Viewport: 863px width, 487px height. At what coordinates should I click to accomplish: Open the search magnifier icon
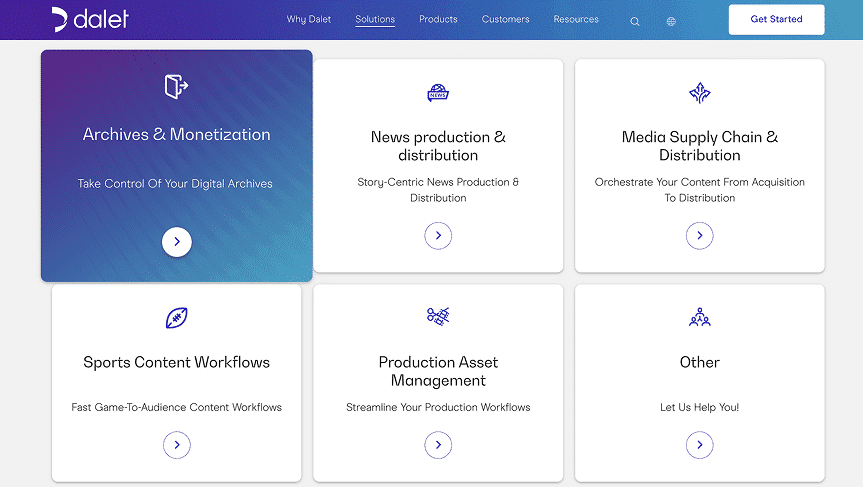635,21
